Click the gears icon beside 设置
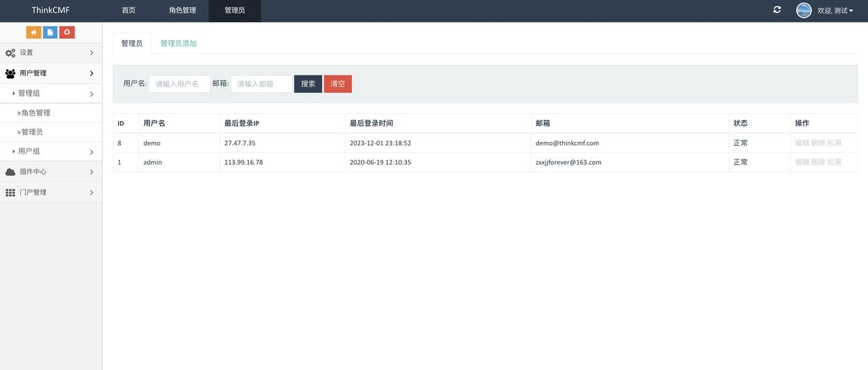Screen dimensions: 868x370 (x=10, y=53)
